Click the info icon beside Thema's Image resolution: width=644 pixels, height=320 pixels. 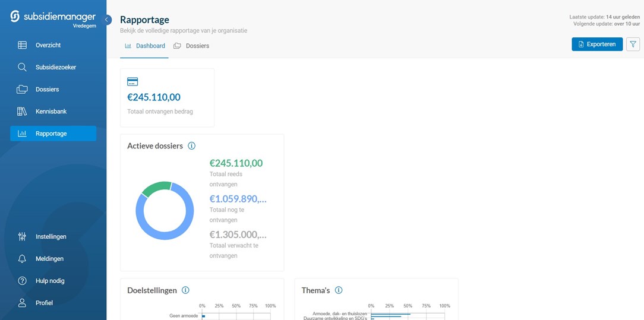pos(339,290)
